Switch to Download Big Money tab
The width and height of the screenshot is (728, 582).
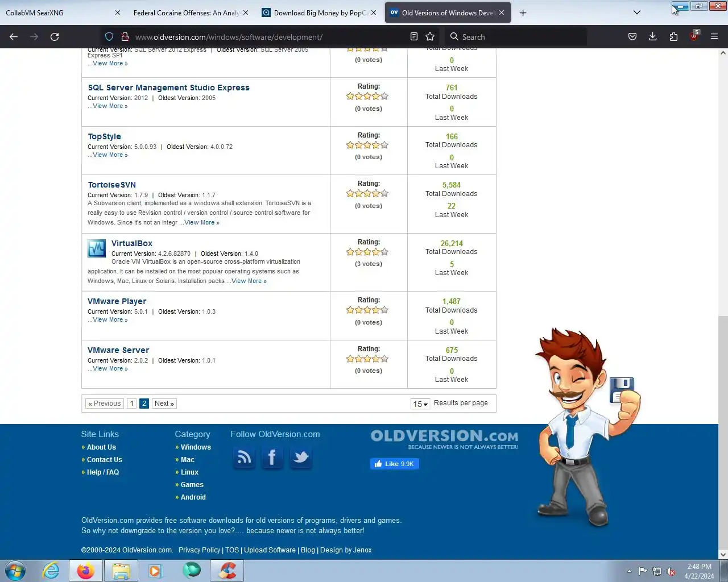click(320, 13)
